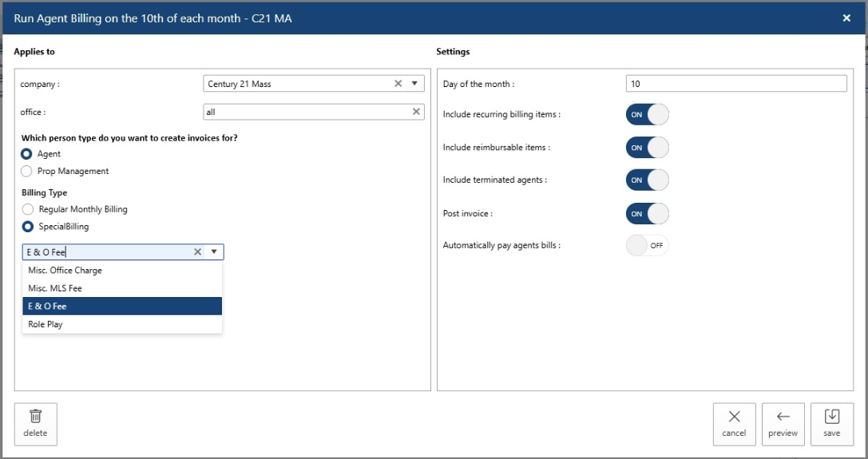Toggle Include terminated agents off
The width and height of the screenshot is (868, 459).
(x=647, y=180)
